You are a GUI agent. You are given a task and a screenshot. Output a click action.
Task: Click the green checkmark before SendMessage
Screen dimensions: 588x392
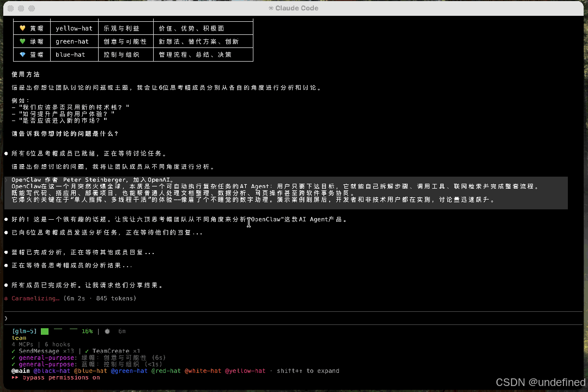tap(14, 351)
